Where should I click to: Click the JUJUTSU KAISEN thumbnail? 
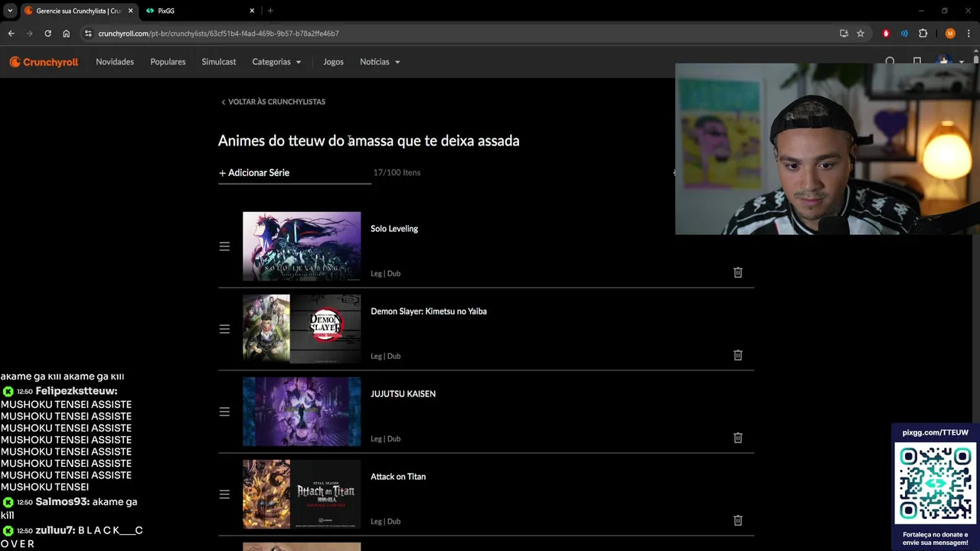click(302, 412)
